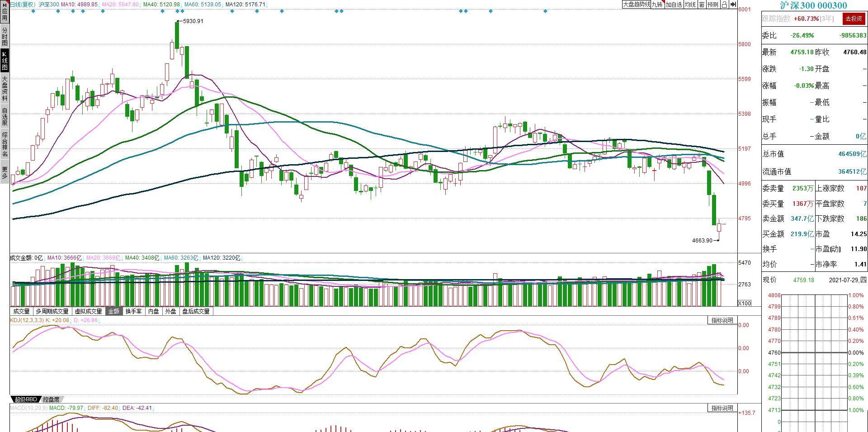868x432 pixels.
Task: Toggle the 九转 indicator
Action: point(657,5)
